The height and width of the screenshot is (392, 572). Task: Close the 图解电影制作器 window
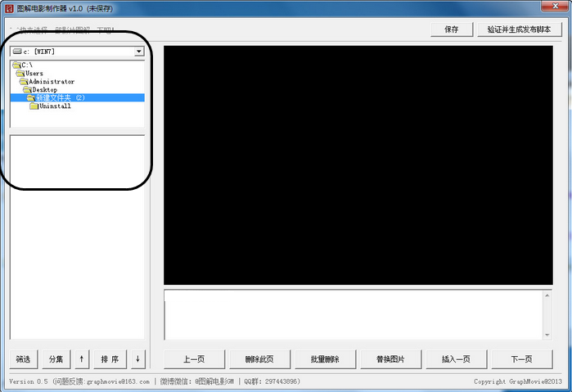pos(555,6)
